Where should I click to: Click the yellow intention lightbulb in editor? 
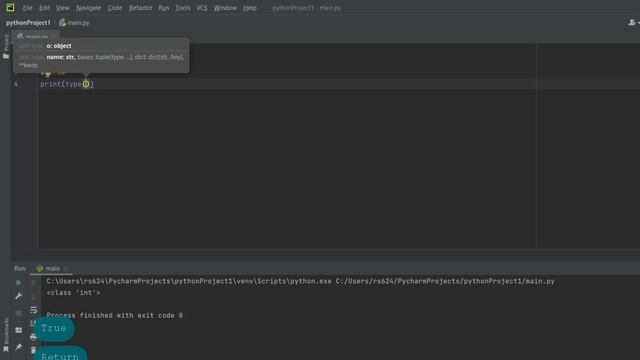[x=48, y=74]
